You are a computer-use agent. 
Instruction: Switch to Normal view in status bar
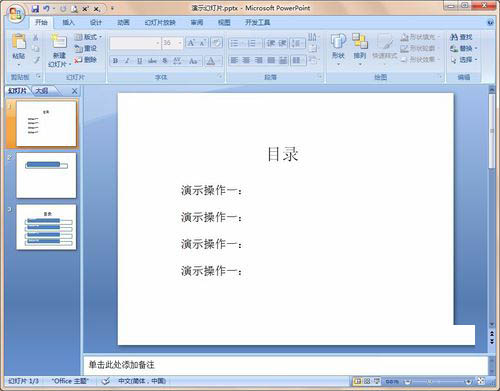358,381
